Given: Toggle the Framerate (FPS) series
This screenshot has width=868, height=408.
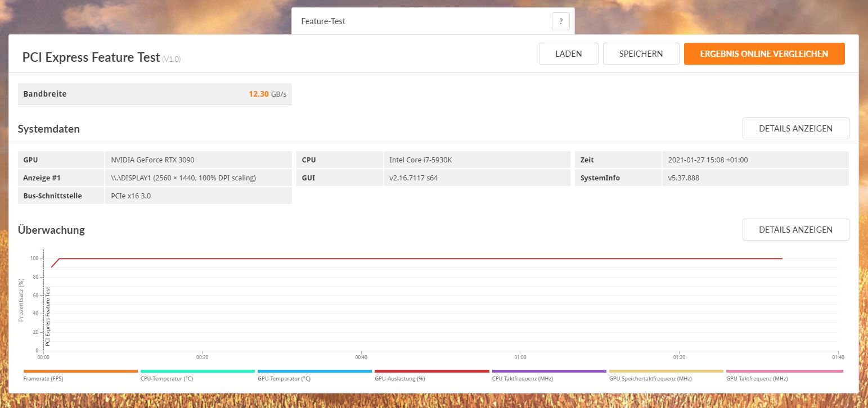Looking at the screenshot, I should (42, 378).
